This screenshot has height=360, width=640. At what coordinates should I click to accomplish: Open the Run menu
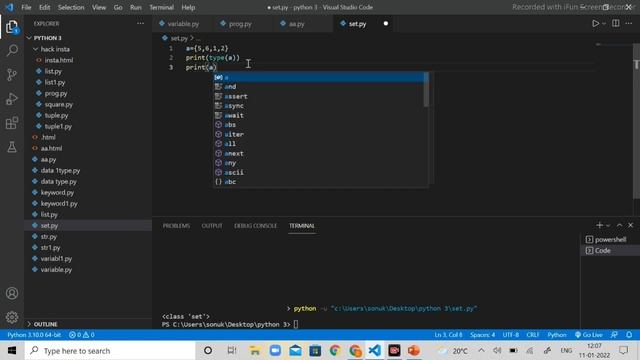(136, 7)
